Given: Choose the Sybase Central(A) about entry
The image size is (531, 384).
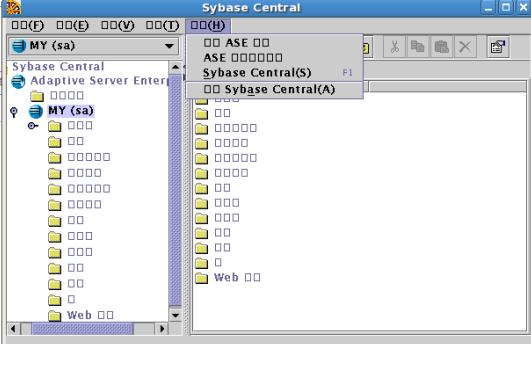Looking at the screenshot, I should (274, 89).
